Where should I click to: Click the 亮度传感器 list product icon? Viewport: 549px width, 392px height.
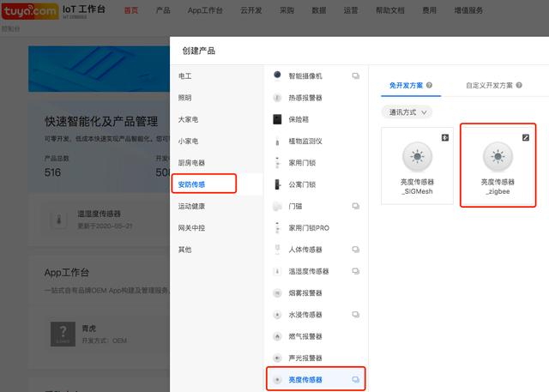(277, 380)
